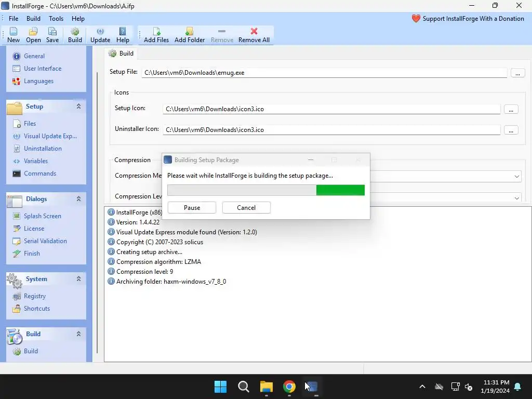The image size is (532, 399).
Task: Select log line 'Compression algorithm: LZMA'
Action: point(154,262)
